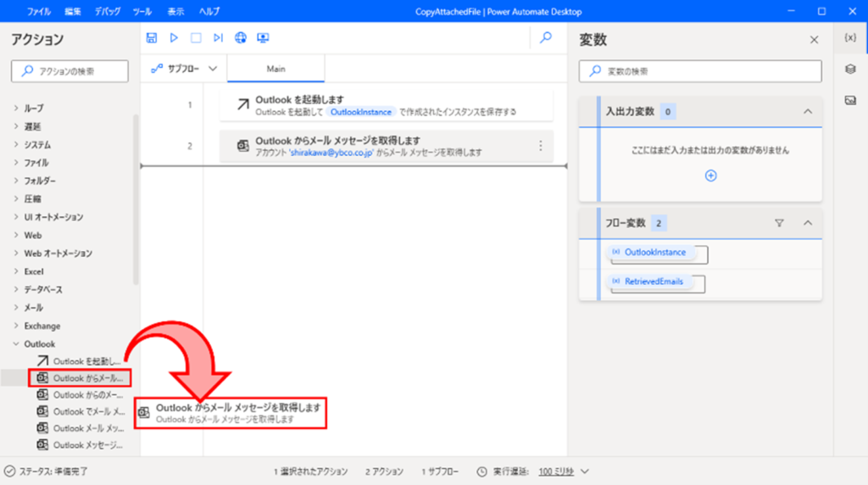Select the Outlook を起動 action in the list

pyautogui.click(x=79, y=361)
